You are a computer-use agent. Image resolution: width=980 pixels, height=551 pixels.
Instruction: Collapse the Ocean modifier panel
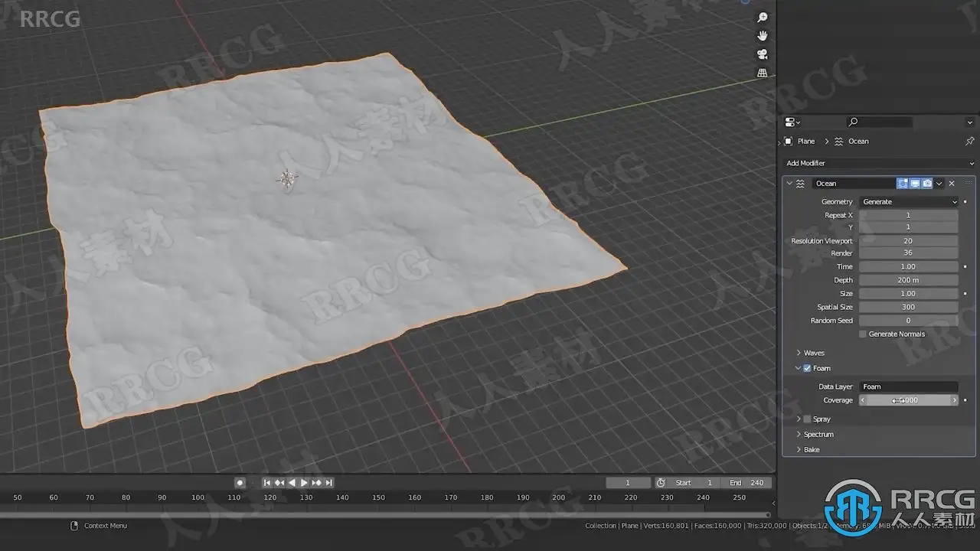point(789,184)
